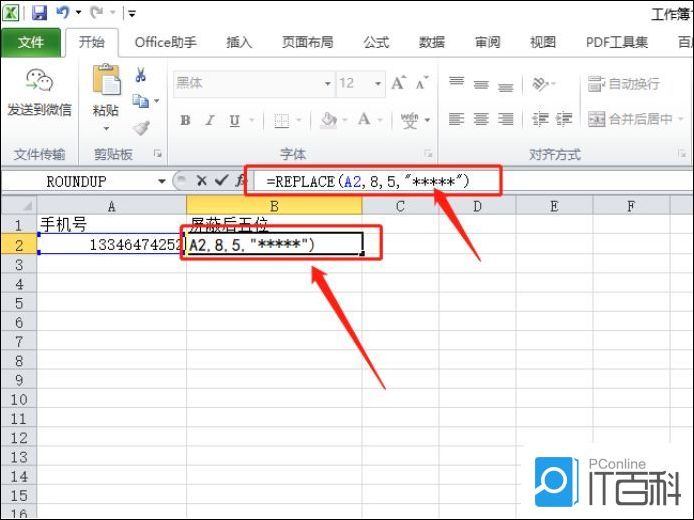Toggle Bold formatting
The height and width of the screenshot is (520, 694).
click(x=185, y=120)
